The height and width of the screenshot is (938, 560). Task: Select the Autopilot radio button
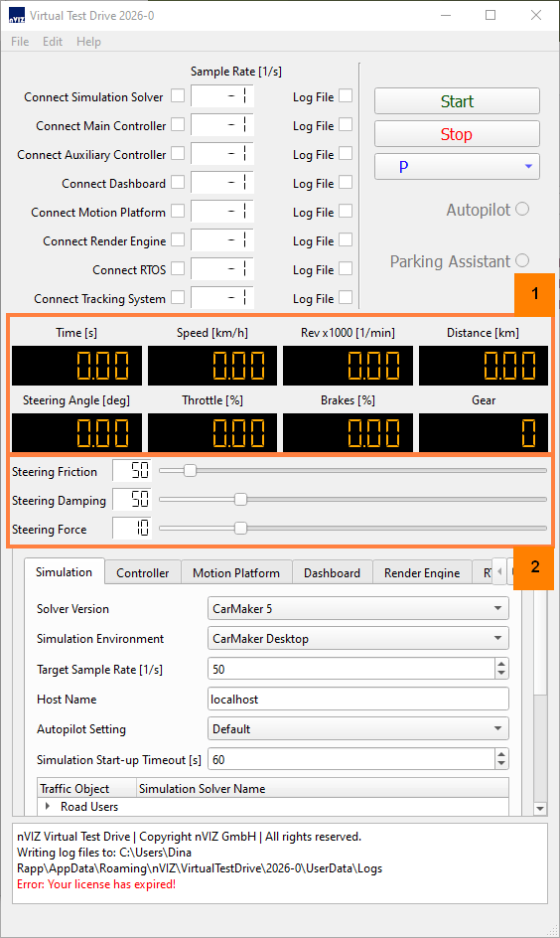point(522,209)
